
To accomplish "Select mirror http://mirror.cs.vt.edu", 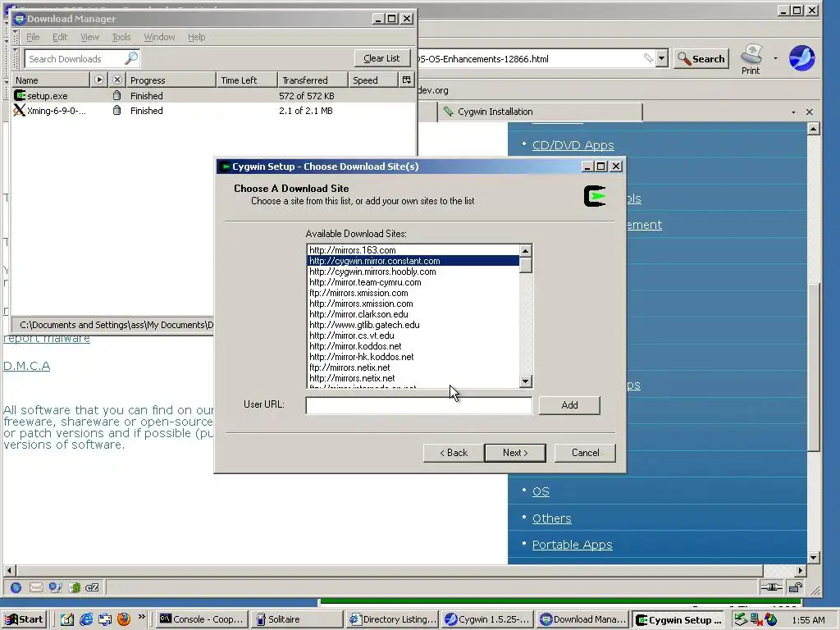I will coord(413,336).
